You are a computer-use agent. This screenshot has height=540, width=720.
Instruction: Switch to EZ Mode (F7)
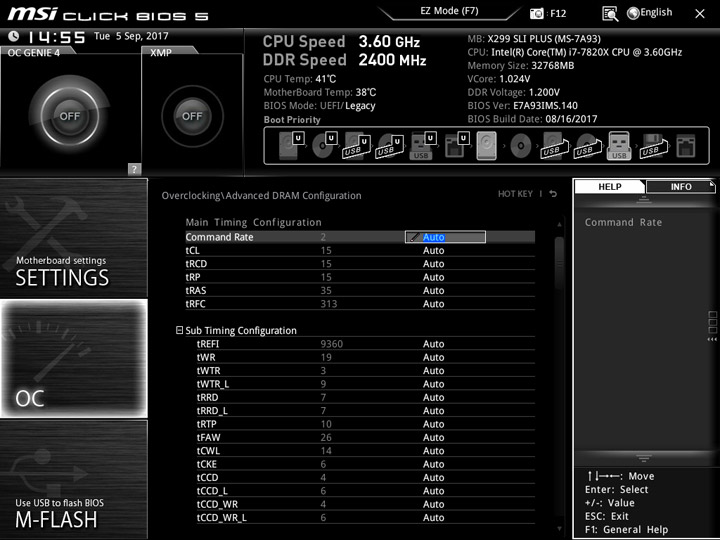pos(449,11)
